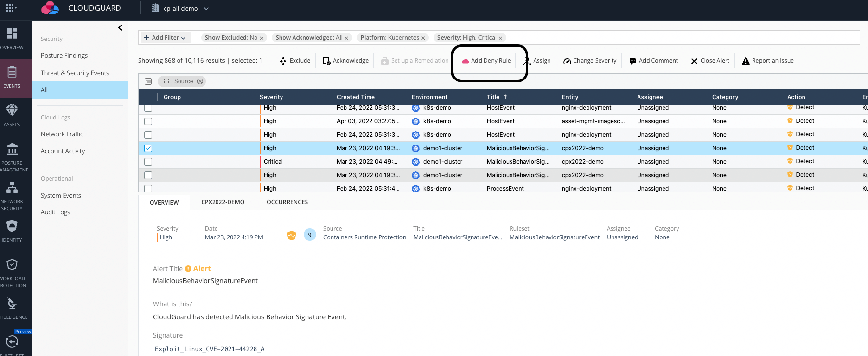Click the Entity column header
868x356 pixels.
click(570, 97)
